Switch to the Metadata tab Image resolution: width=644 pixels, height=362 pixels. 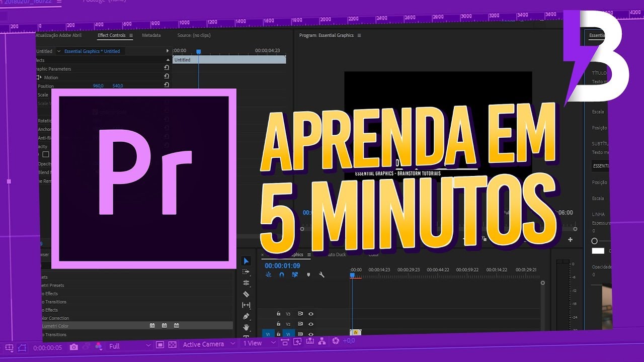coord(151,36)
